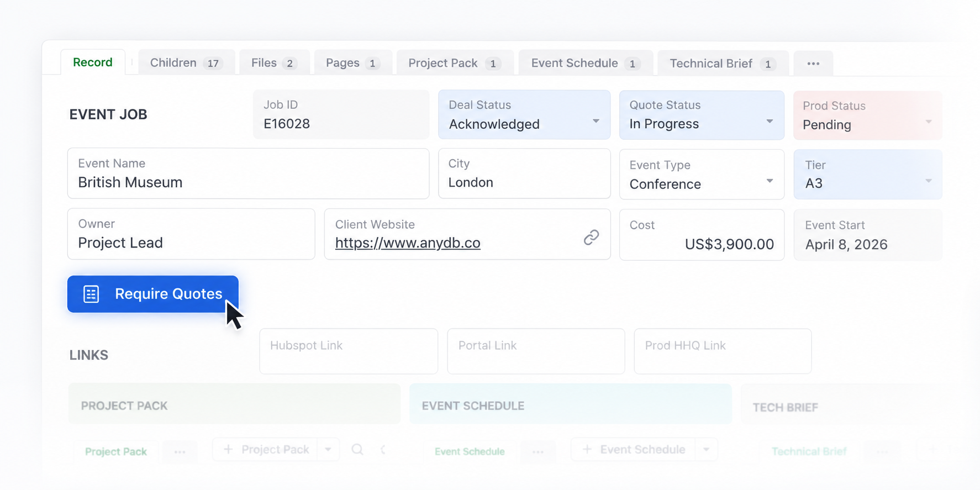The width and height of the screenshot is (980, 490).
Task: Edit the Event Name field
Action: 248,173
